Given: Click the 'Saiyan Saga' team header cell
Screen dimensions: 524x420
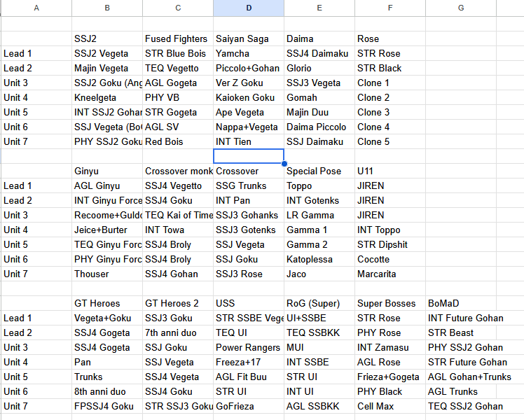Looking at the screenshot, I should tap(249, 38).
